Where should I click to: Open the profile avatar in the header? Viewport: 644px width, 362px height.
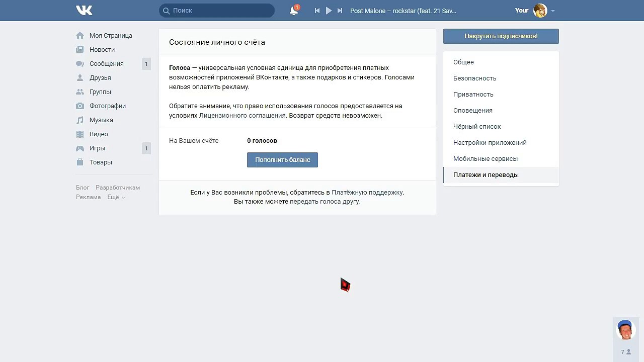(540, 11)
